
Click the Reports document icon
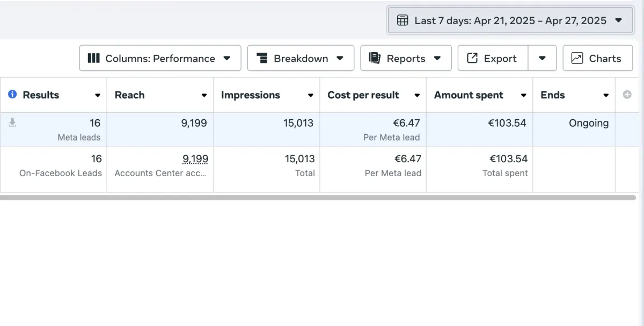(x=375, y=58)
